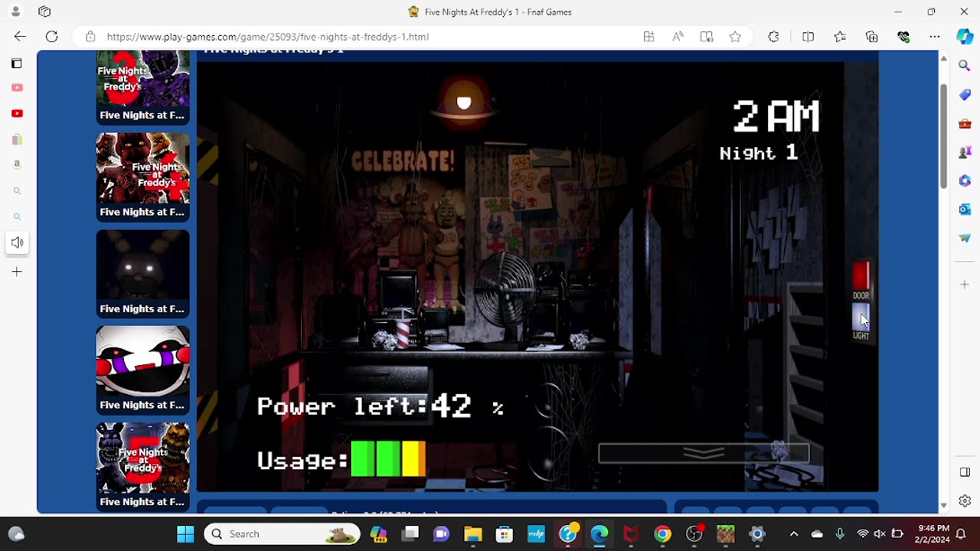Open Games chess icon in sidebar
The height and width of the screenshot is (551, 980).
[x=965, y=152]
